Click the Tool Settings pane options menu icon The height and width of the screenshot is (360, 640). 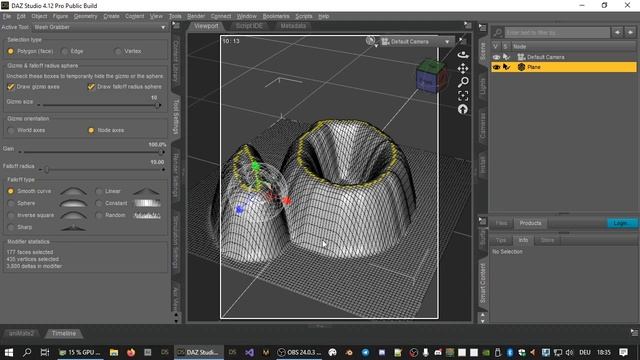[176, 25]
